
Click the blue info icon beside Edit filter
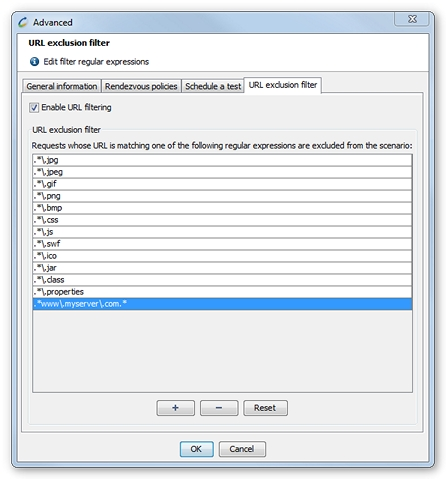(34, 62)
